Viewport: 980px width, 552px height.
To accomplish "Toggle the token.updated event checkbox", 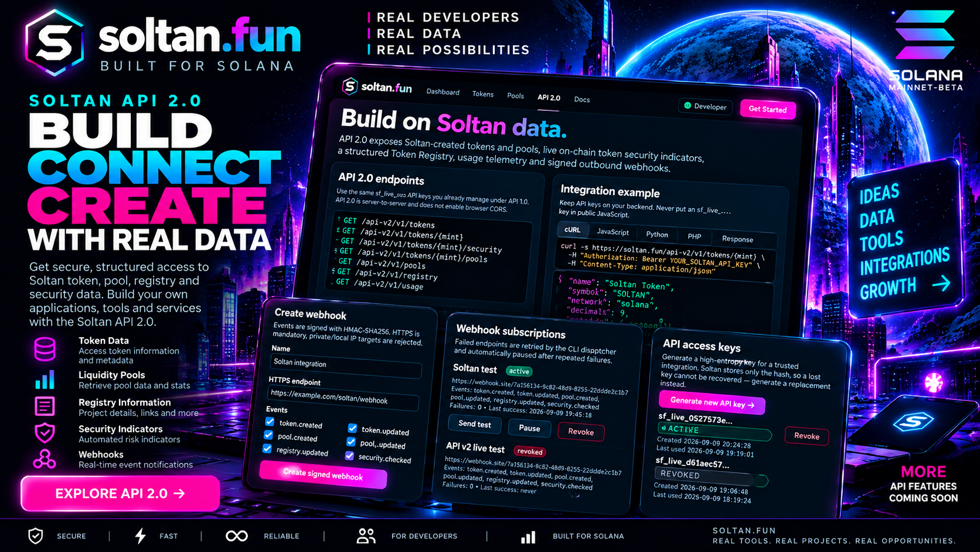I will [352, 428].
